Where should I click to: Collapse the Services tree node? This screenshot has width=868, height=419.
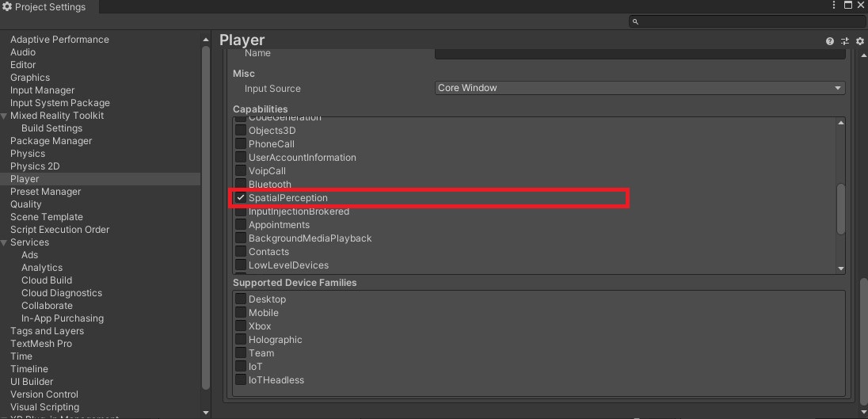pyautogui.click(x=5, y=242)
